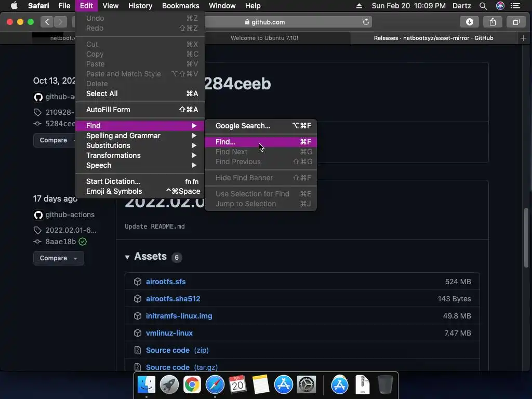Click the eject icon in menu bar
The height and width of the screenshot is (399, 532).
(359, 6)
